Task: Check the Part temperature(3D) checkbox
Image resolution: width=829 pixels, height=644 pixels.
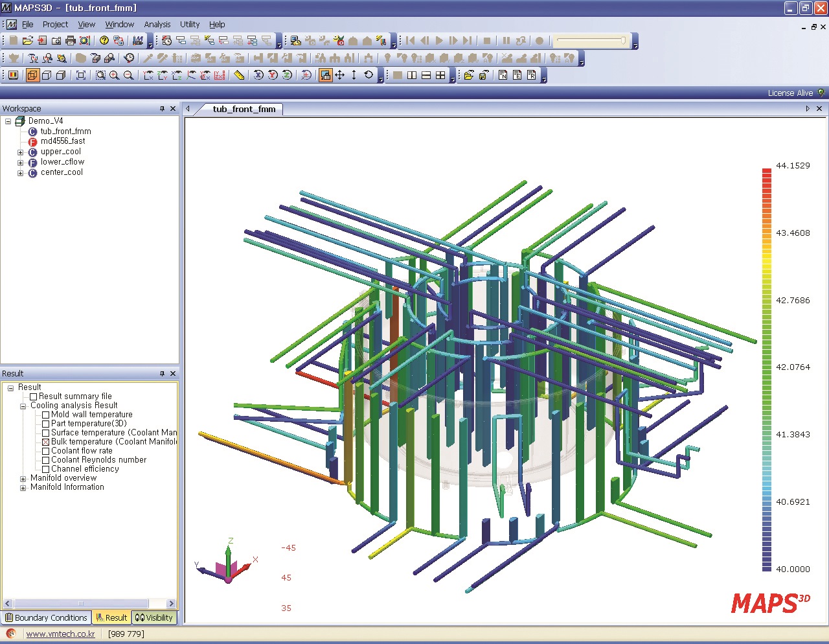Action: coord(46,424)
